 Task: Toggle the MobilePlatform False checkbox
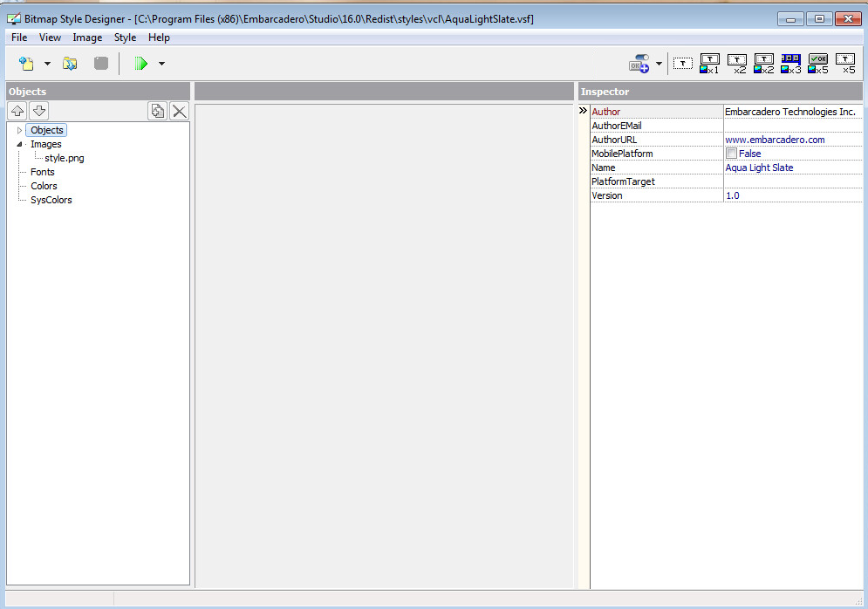[x=731, y=154]
